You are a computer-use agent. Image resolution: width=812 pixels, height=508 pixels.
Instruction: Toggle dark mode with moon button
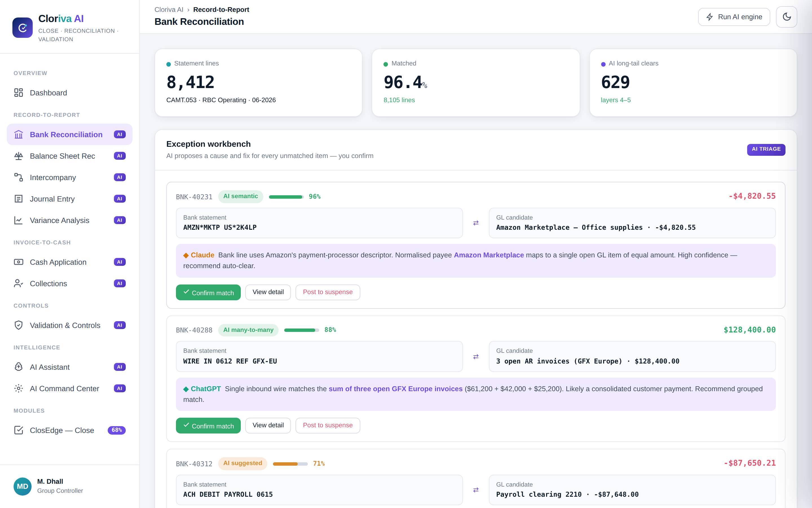[x=787, y=17]
